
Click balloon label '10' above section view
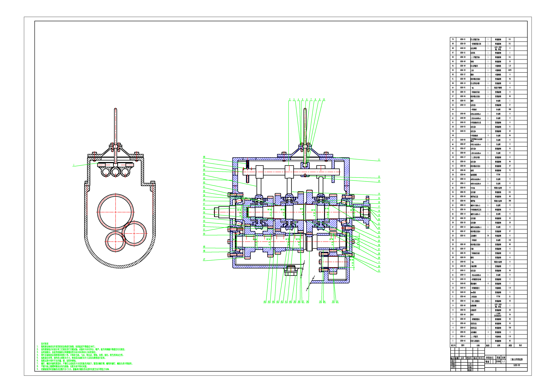(x=324, y=100)
